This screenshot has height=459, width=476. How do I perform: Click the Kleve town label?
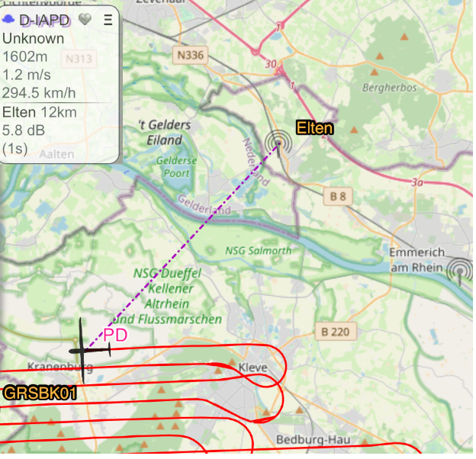click(253, 368)
